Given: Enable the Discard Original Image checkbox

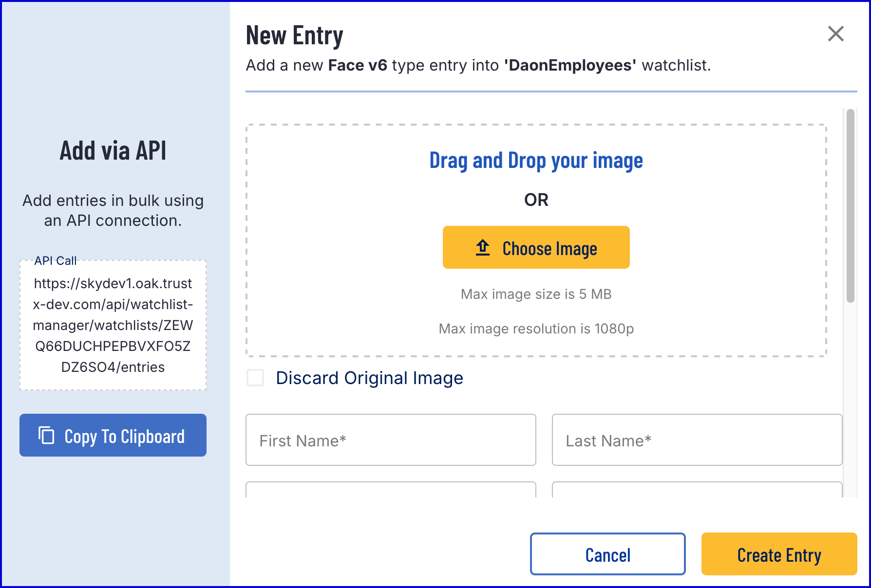Looking at the screenshot, I should [255, 378].
